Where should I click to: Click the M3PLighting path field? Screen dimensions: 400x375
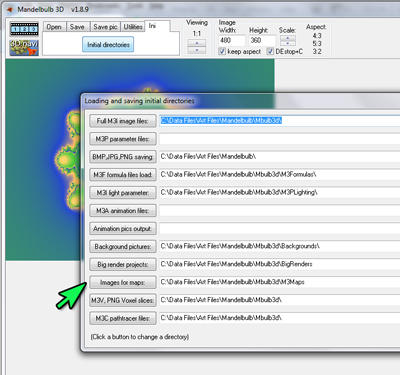point(279,193)
